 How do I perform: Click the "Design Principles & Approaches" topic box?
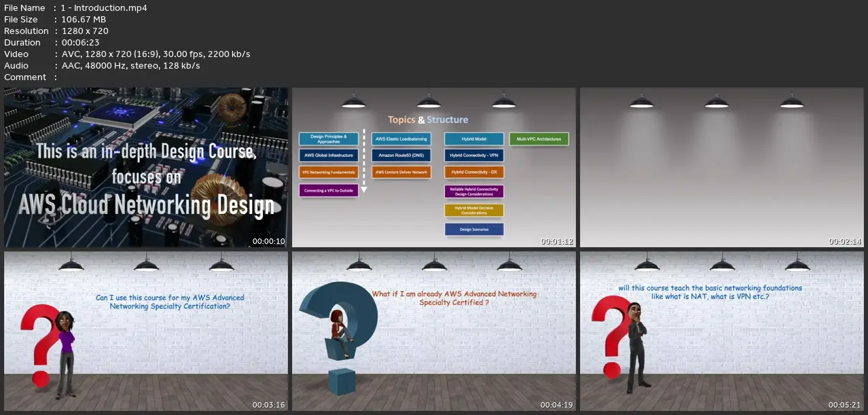328,139
